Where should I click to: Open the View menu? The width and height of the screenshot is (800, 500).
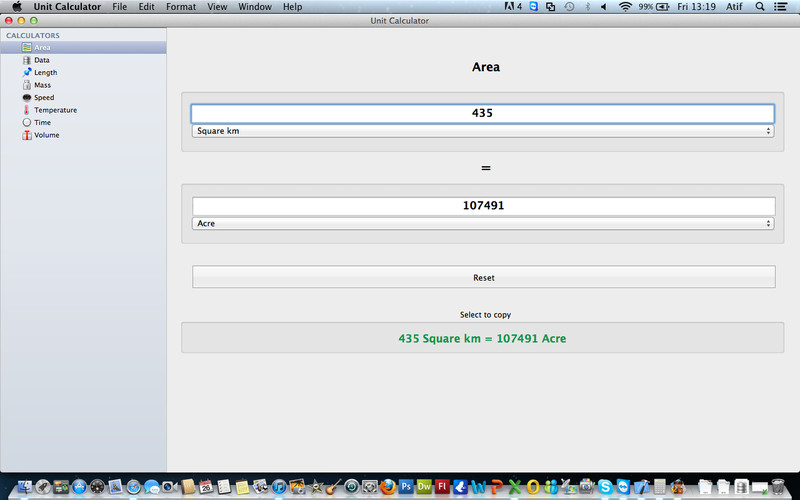click(x=217, y=7)
